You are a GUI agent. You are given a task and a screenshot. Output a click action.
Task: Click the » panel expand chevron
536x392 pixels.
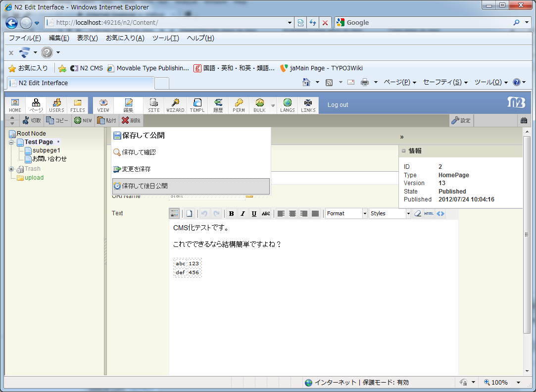(x=402, y=137)
